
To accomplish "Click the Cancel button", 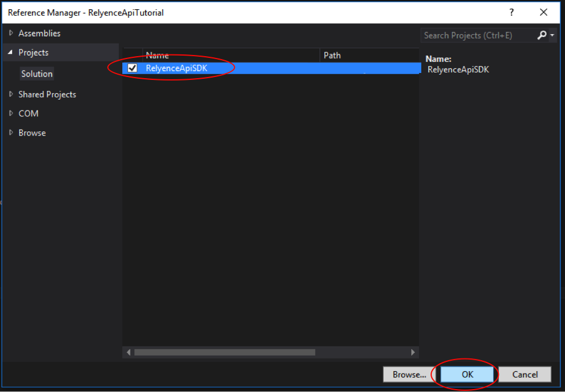I will 525,375.
